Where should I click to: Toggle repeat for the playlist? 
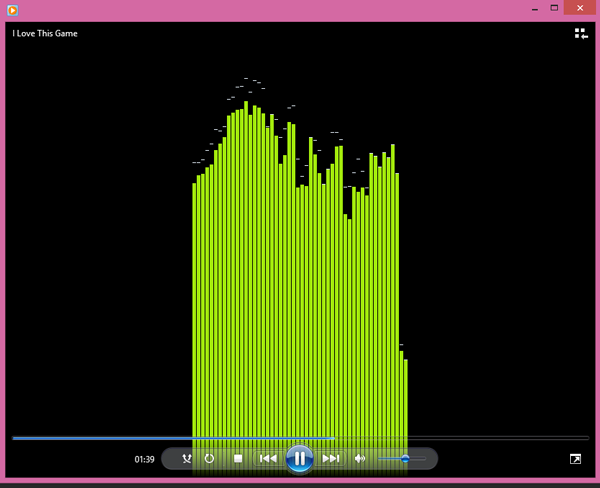[x=209, y=459]
